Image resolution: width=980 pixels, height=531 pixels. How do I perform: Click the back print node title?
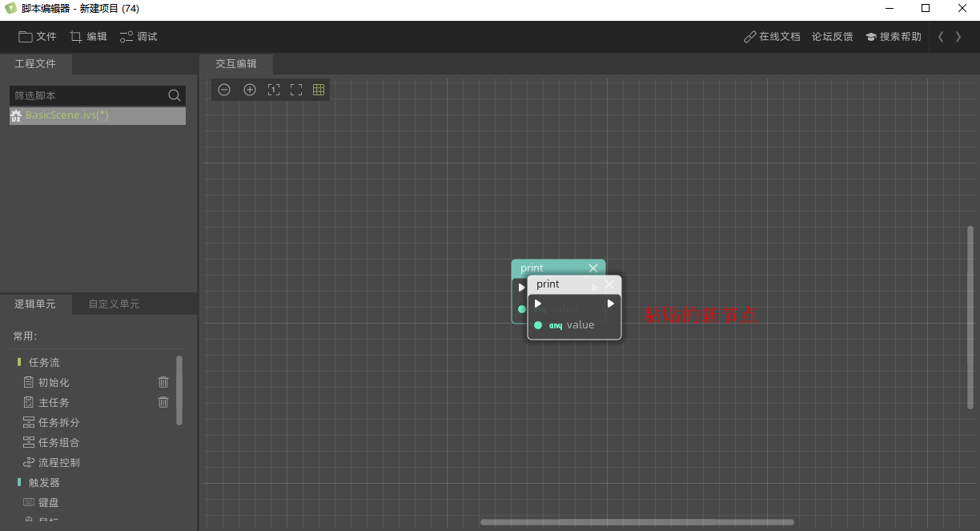(532, 268)
